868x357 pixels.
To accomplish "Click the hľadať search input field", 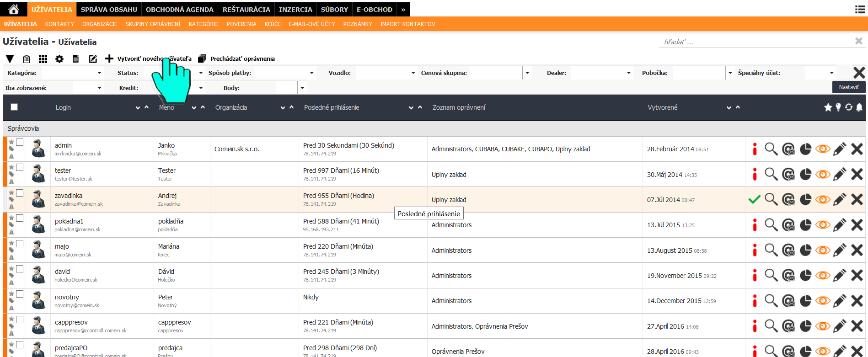I will (757, 42).
